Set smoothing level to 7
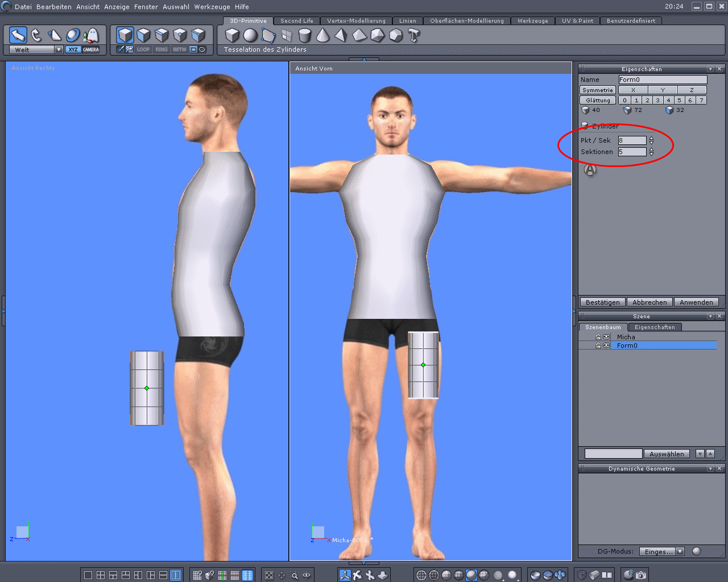 701,100
